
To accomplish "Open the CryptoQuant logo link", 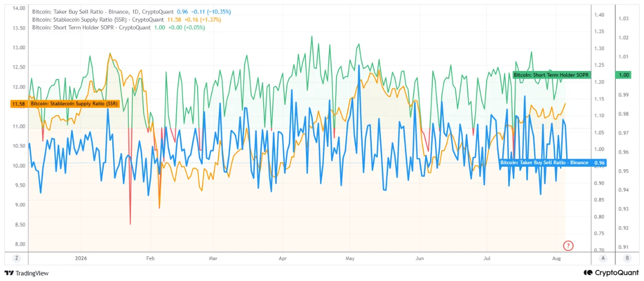I will point(610,272).
